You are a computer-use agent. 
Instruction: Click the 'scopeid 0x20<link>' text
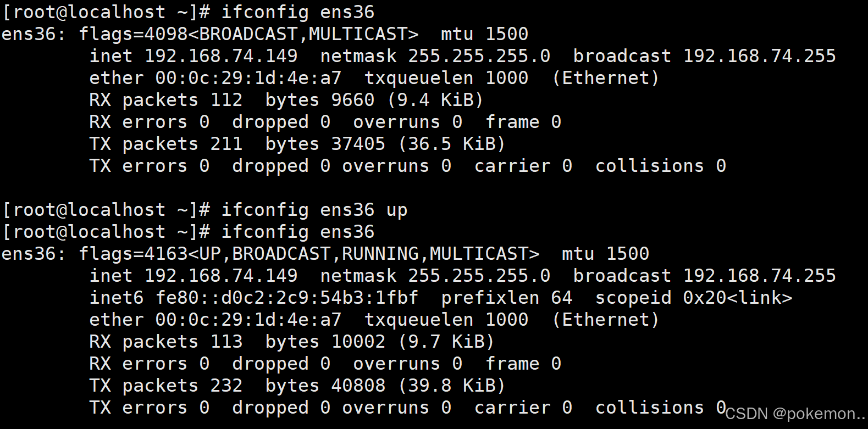click(694, 298)
